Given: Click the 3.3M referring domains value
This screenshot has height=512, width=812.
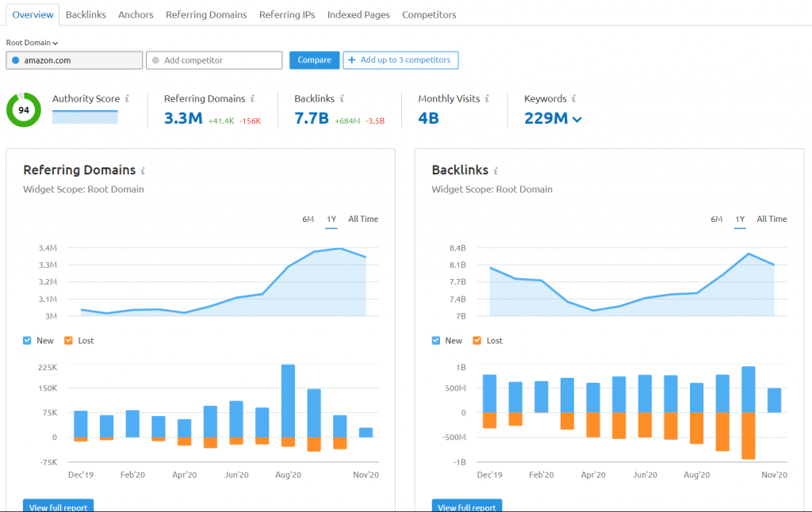Looking at the screenshot, I should (183, 119).
